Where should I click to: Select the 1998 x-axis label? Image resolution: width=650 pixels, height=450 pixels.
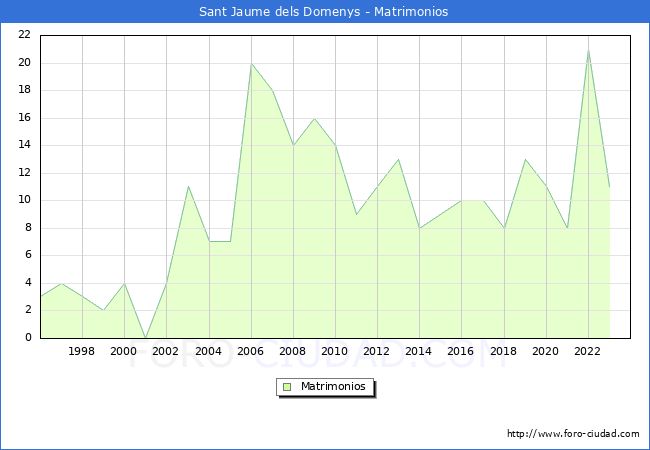pyautogui.click(x=82, y=351)
